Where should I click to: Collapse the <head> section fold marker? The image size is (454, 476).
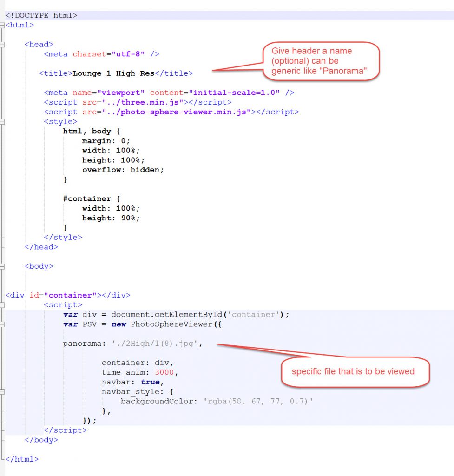pos(2,45)
